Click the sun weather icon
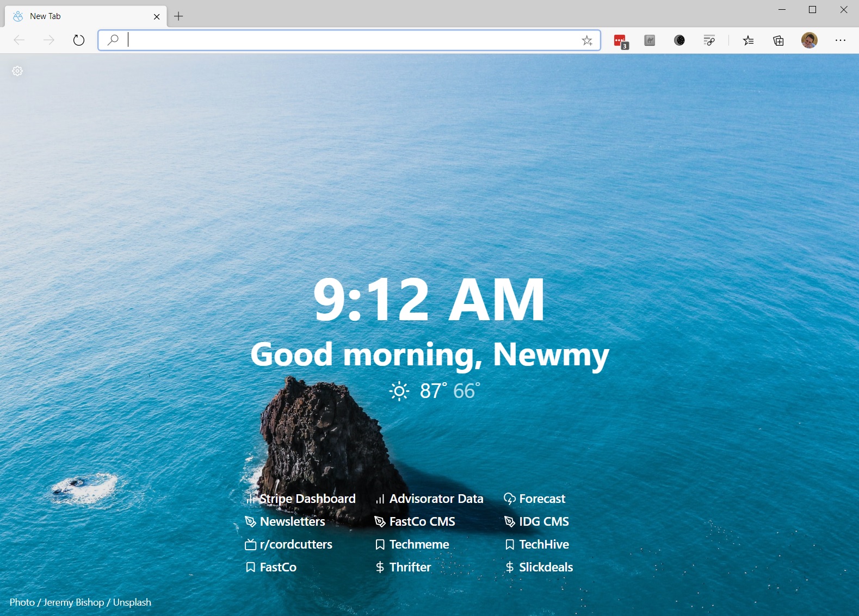This screenshot has width=859, height=616. pyautogui.click(x=399, y=391)
